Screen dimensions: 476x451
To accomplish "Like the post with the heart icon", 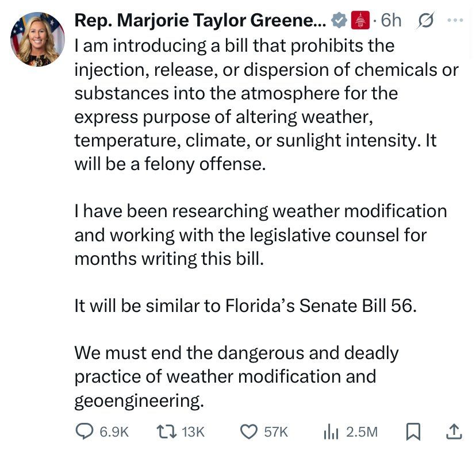I will pos(249,431).
